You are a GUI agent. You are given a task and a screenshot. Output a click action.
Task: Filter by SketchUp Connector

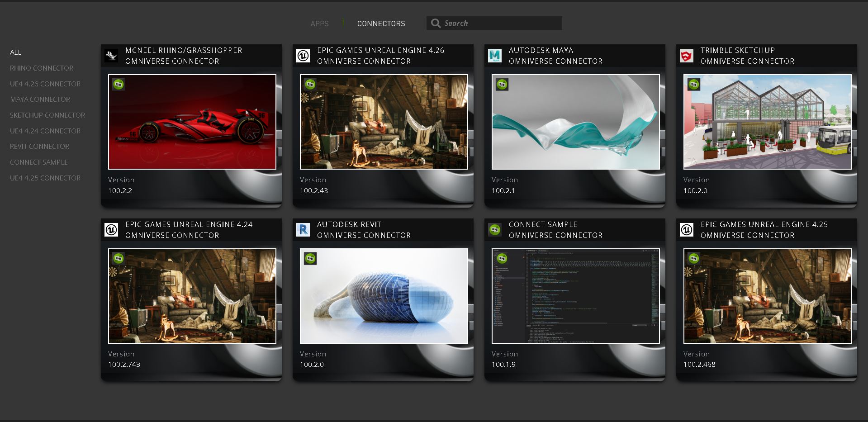coord(47,115)
